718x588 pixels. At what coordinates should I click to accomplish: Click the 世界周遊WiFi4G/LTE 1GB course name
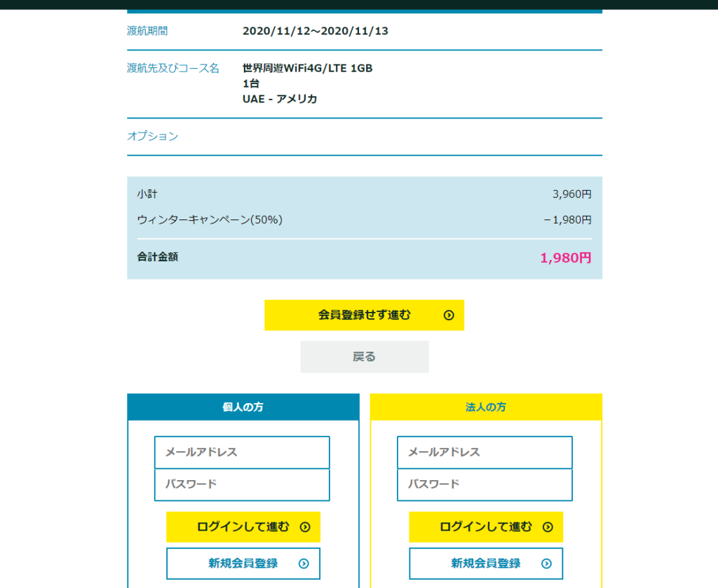pyautogui.click(x=307, y=68)
